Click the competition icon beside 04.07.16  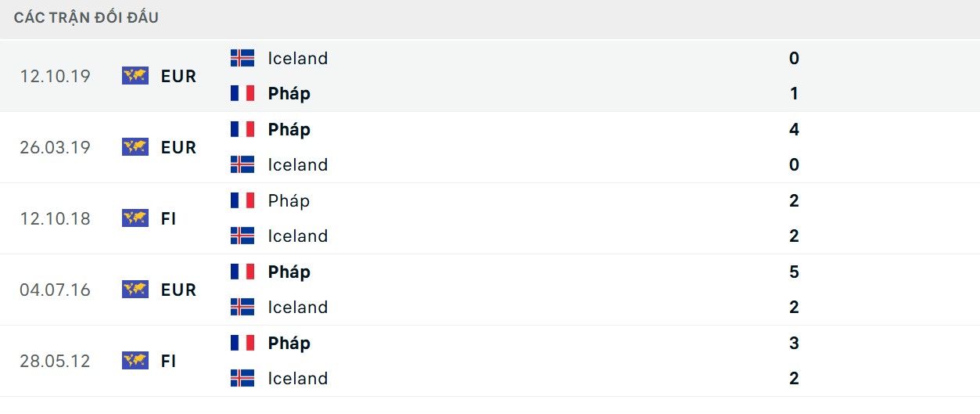click(x=135, y=290)
